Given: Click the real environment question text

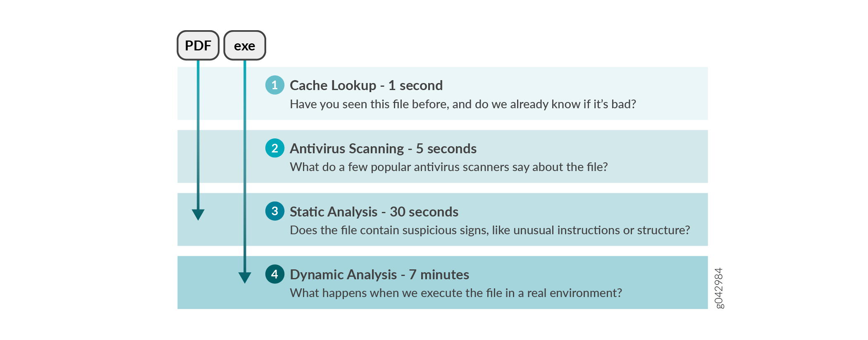Looking at the screenshot, I should (455, 293).
